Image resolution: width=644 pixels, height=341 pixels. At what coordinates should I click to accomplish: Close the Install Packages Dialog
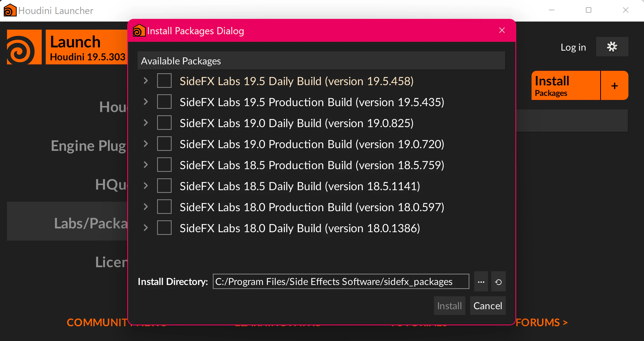click(502, 30)
